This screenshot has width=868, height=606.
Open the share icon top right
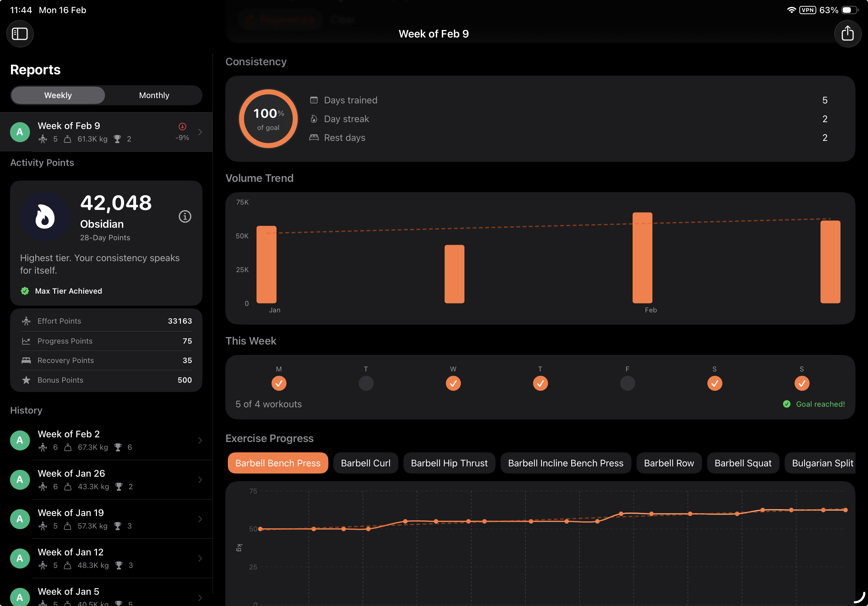coord(848,34)
